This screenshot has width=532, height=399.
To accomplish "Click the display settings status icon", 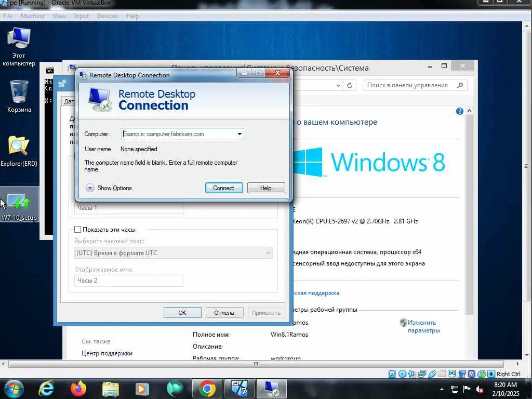I will (x=451, y=374).
